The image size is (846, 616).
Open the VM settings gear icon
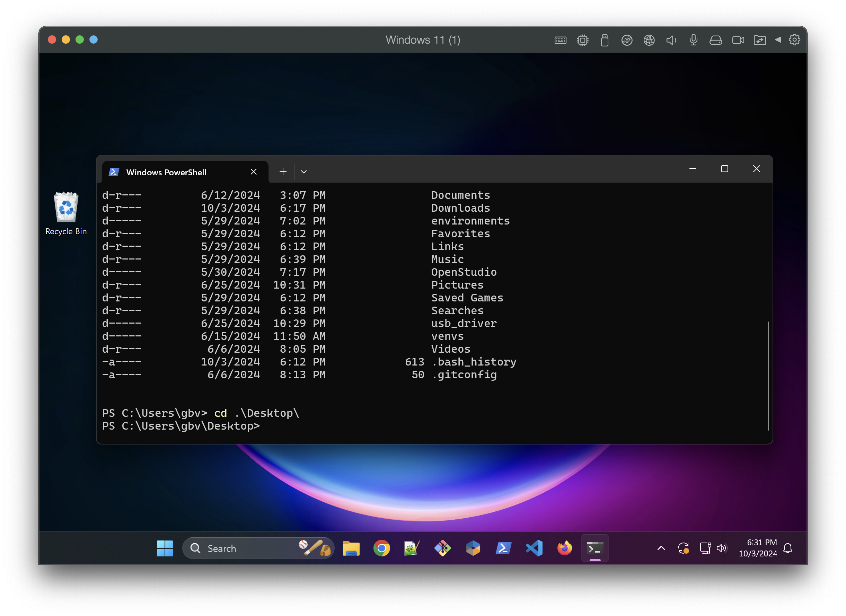point(794,39)
